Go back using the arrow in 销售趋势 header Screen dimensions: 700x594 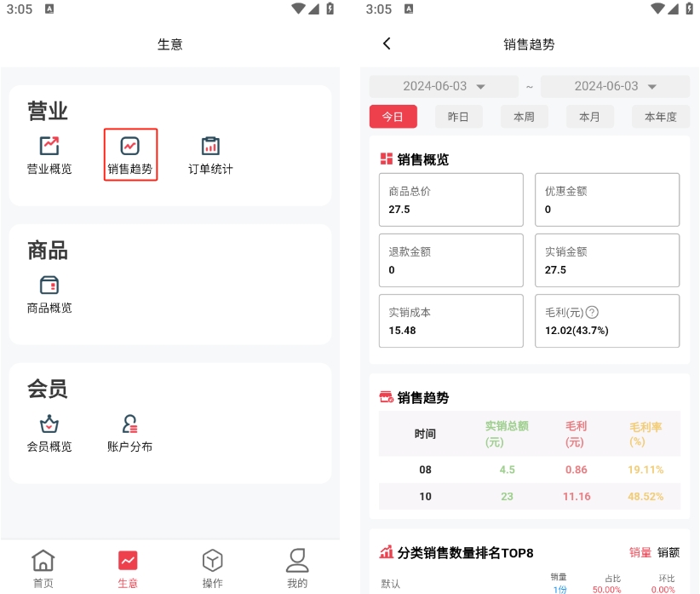[387, 43]
